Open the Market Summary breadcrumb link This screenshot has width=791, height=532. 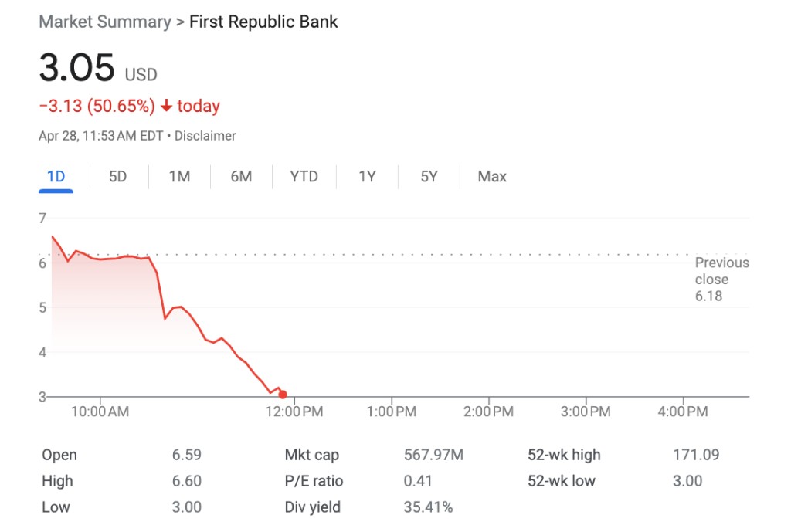pyautogui.click(x=104, y=22)
